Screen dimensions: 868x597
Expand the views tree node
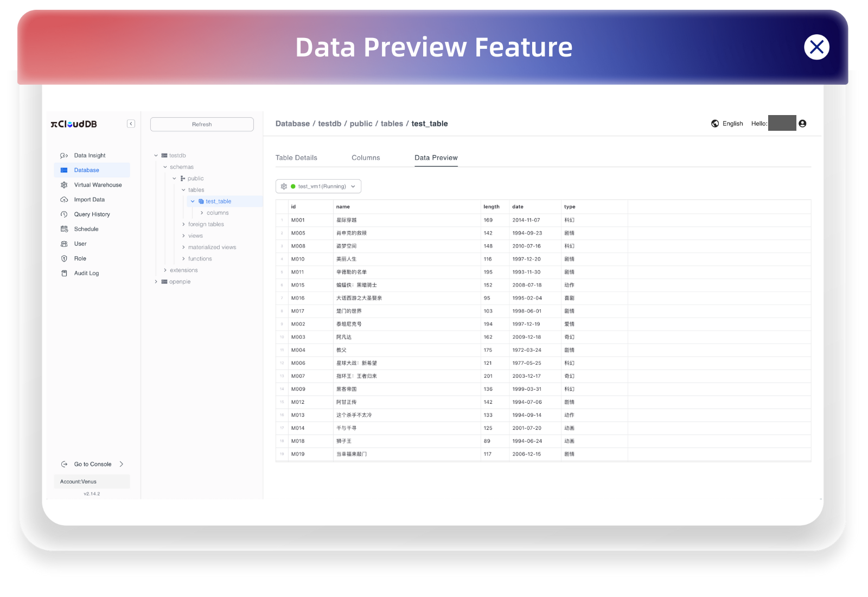pos(183,236)
